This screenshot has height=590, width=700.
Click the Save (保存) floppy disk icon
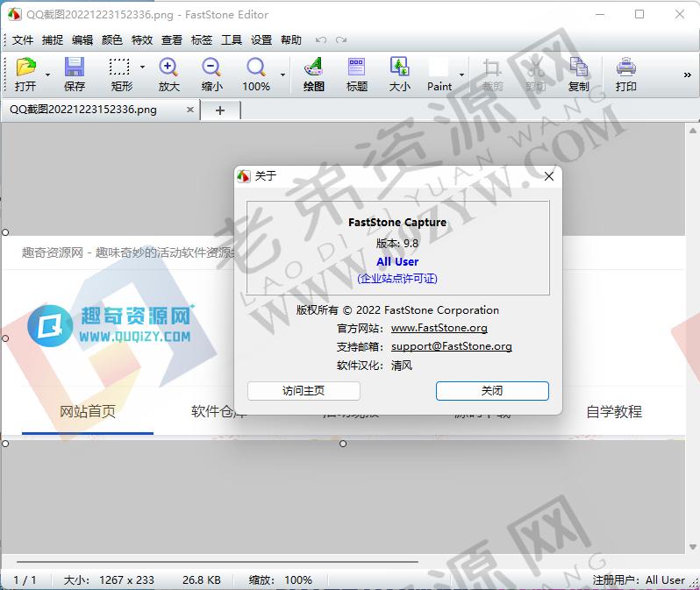coord(74,67)
